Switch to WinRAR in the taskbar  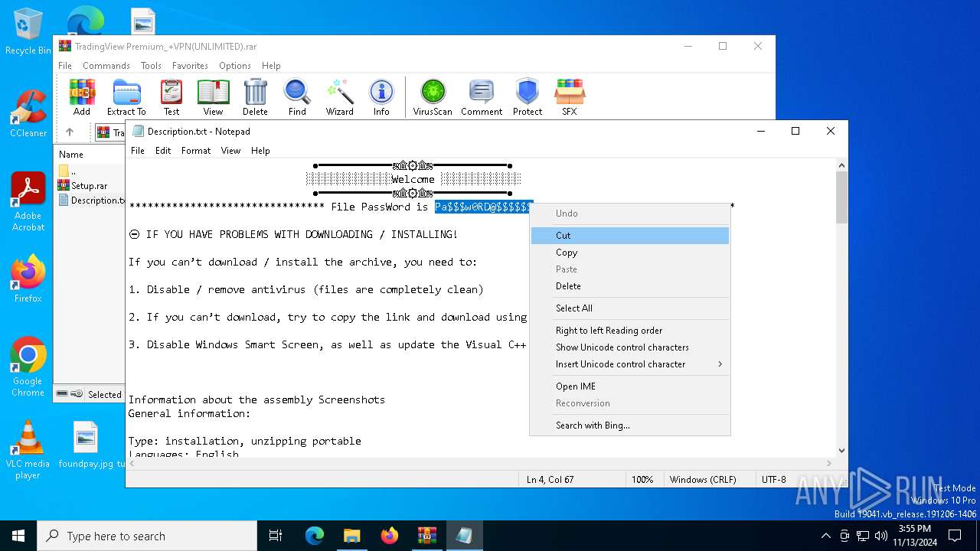coord(426,536)
